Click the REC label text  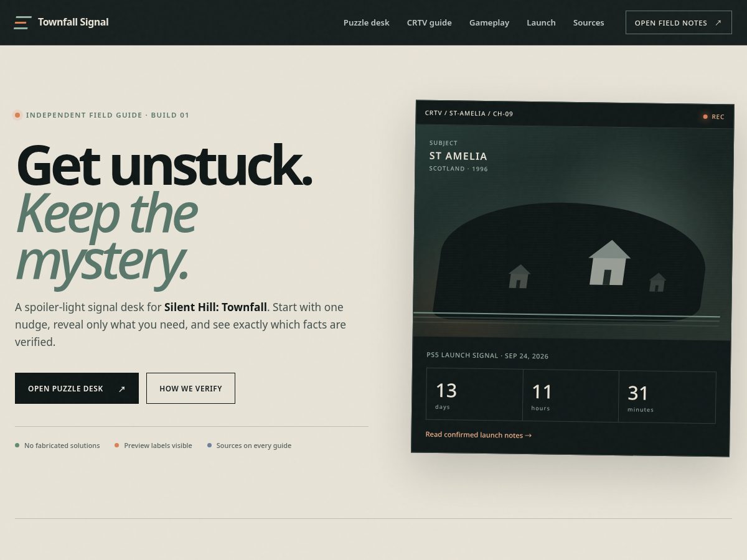pyautogui.click(x=718, y=116)
